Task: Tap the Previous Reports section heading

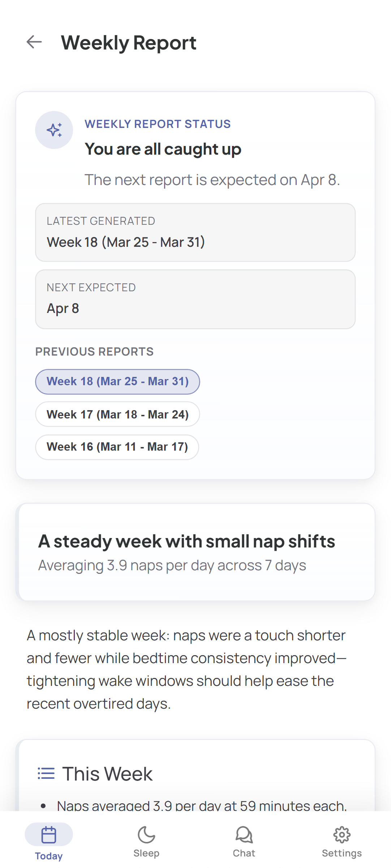Action: coord(94,351)
